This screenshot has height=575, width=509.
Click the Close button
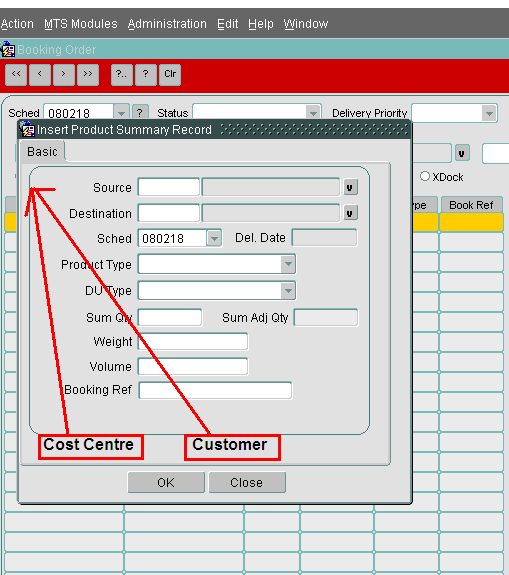point(247,483)
